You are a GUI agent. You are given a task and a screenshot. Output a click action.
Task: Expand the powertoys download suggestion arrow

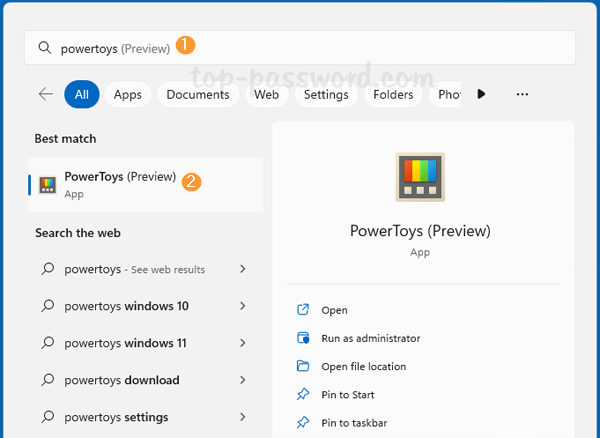click(243, 380)
